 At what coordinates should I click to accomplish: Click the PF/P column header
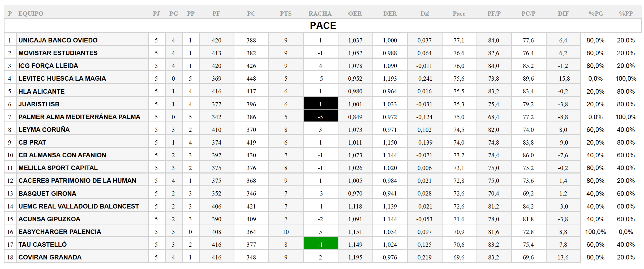tap(494, 14)
